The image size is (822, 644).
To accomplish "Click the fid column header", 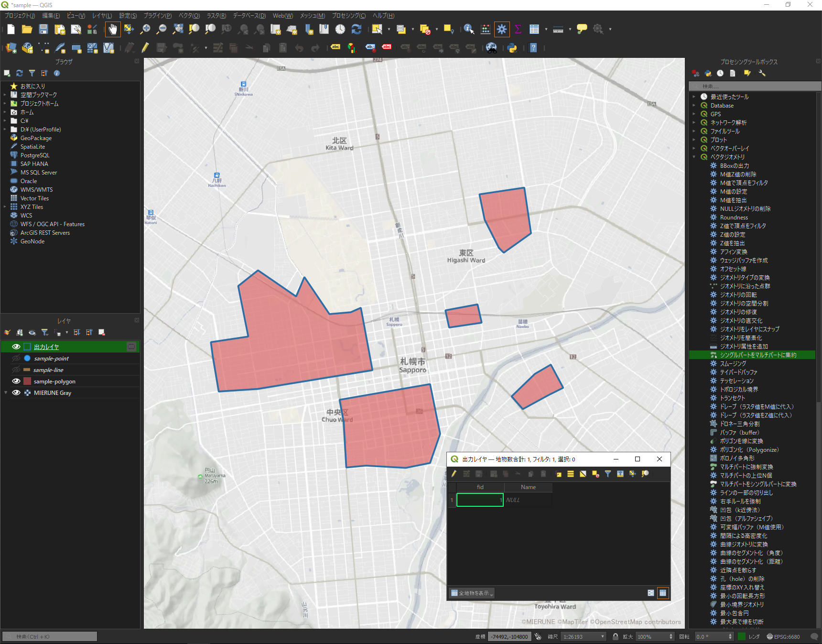I will point(480,487).
